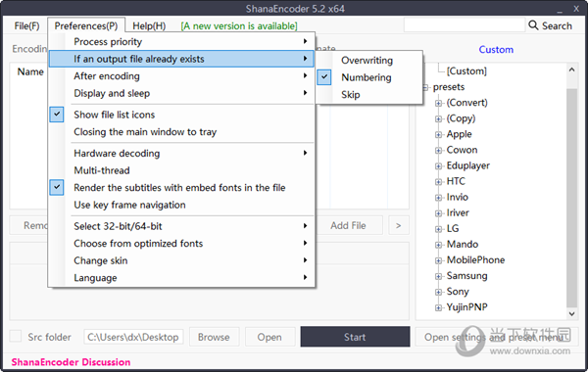Expand the HTC preset folder
Image resolution: width=588 pixels, height=372 pixels.
click(438, 182)
